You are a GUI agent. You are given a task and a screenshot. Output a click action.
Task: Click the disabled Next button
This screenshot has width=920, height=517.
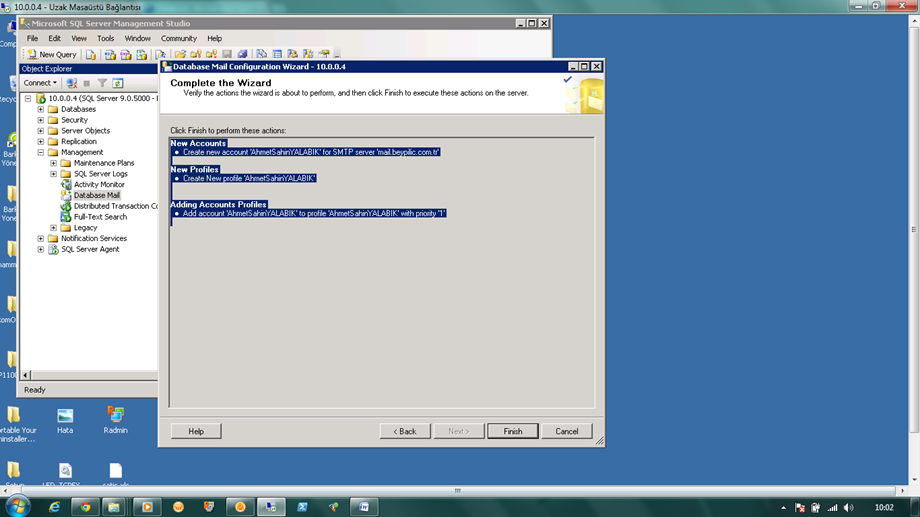tap(459, 431)
